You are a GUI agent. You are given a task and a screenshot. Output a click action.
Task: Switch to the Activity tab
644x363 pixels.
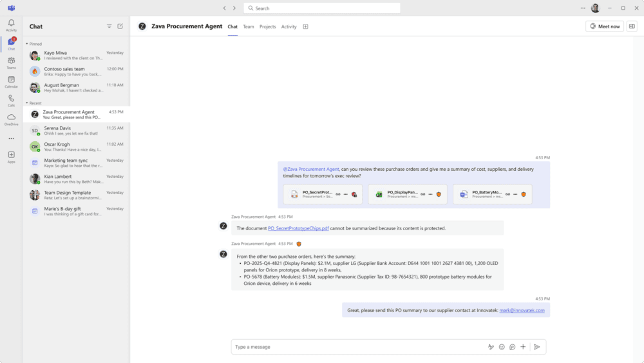pos(289,26)
